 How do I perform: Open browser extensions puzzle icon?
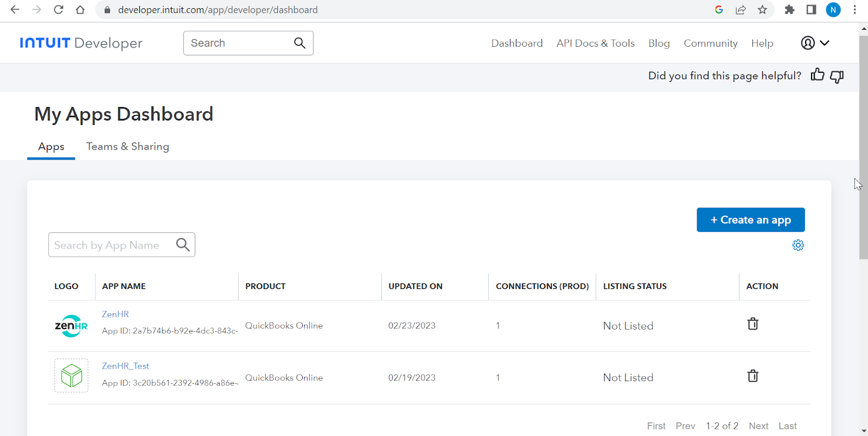(789, 10)
